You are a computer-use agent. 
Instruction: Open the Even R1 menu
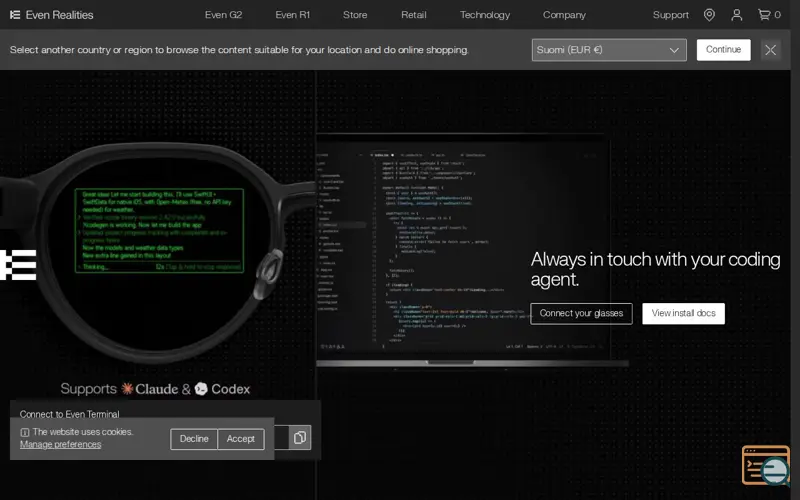[x=292, y=15]
